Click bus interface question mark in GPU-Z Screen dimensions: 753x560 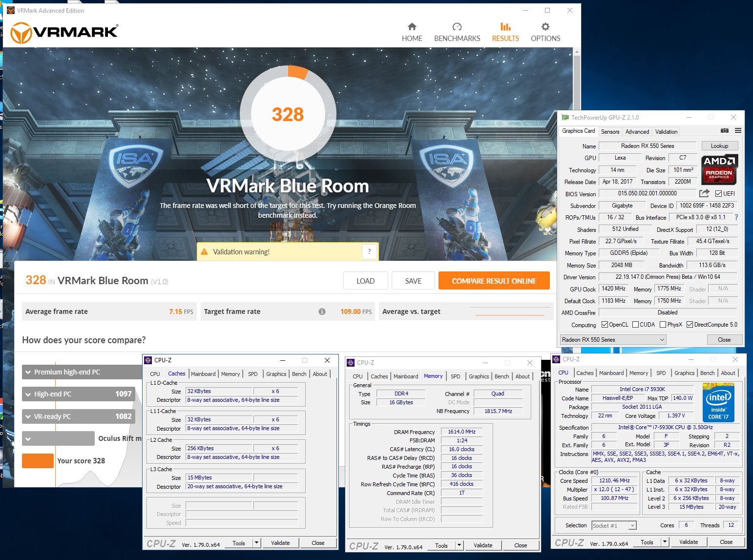click(x=736, y=217)
